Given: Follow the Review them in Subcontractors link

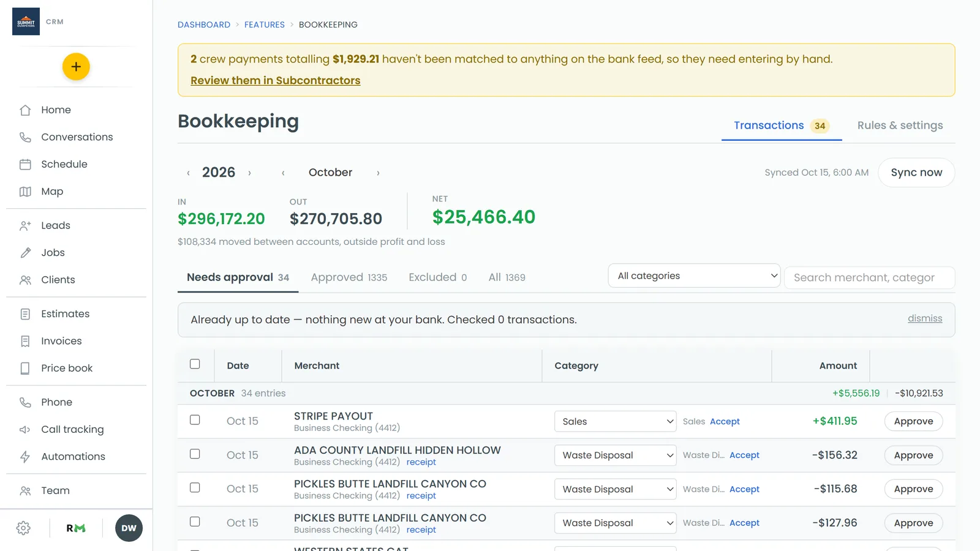Looking at the screenshot, I should pos(276,80).
